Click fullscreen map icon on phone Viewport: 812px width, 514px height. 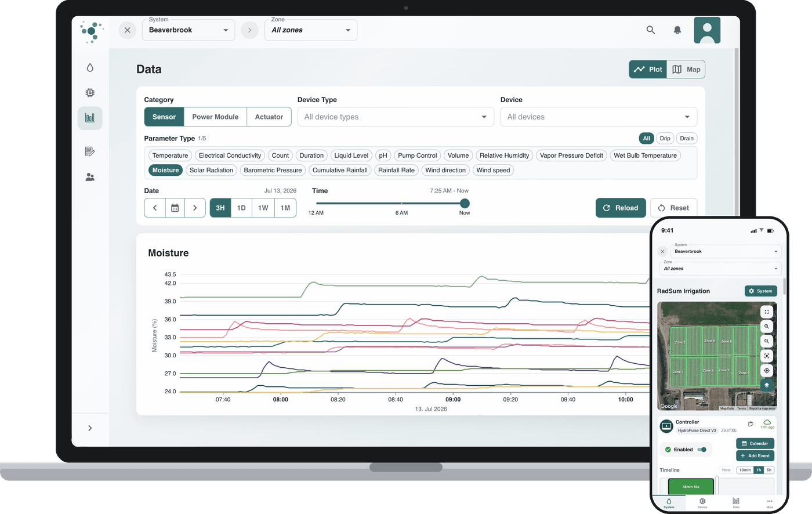[x=767, y=312]
